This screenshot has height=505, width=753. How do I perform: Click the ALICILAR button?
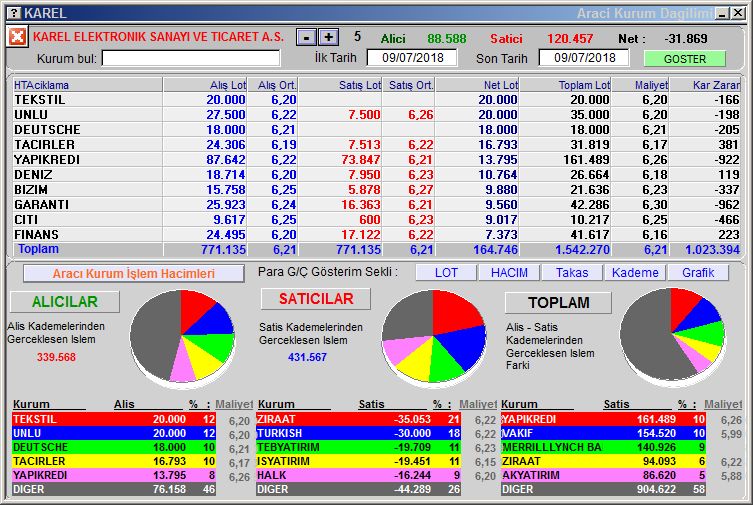point(65,301)
